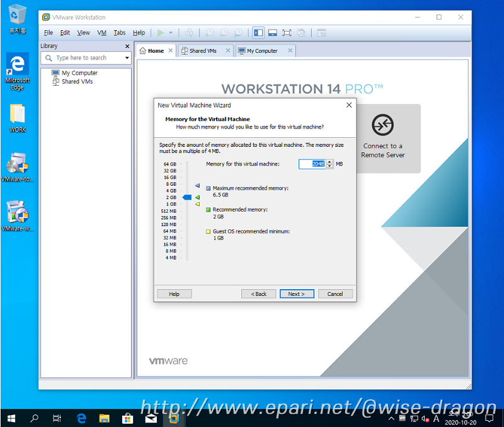
Task: Click the 4 MB memory scale label
Action: [x=171, y=258]
